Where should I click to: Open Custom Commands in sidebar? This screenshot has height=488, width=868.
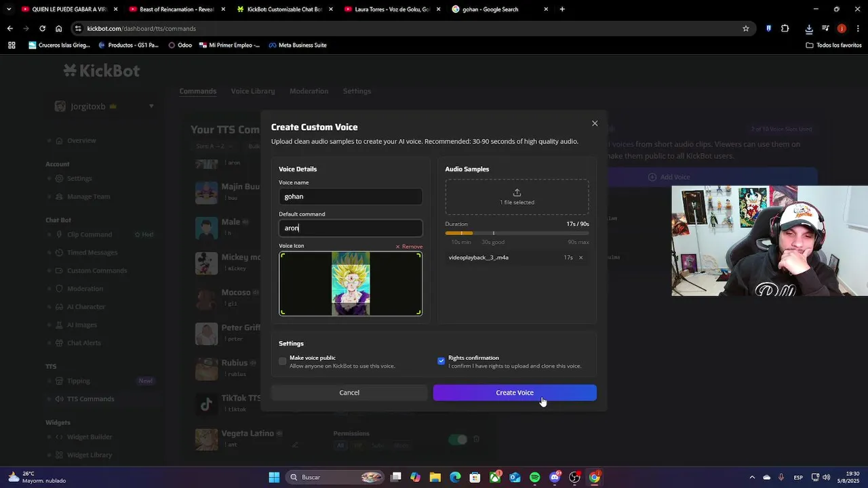pyautogui.click(x=97, y=270)
